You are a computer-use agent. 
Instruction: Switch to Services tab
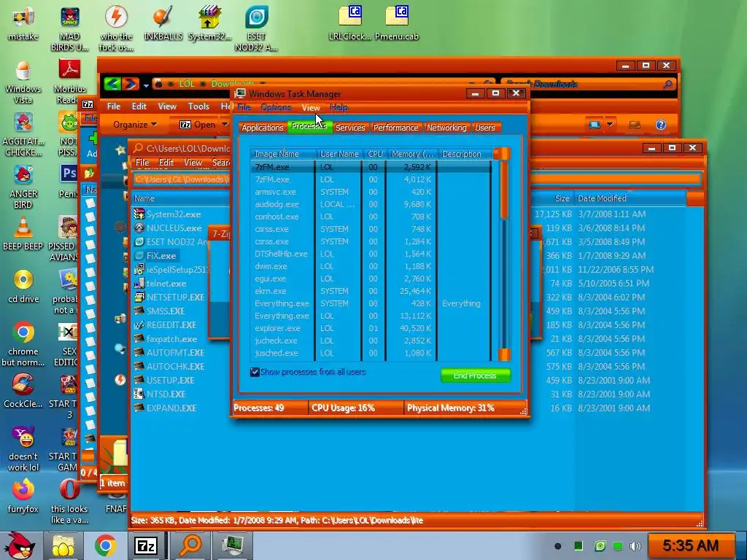pos(350,128)
